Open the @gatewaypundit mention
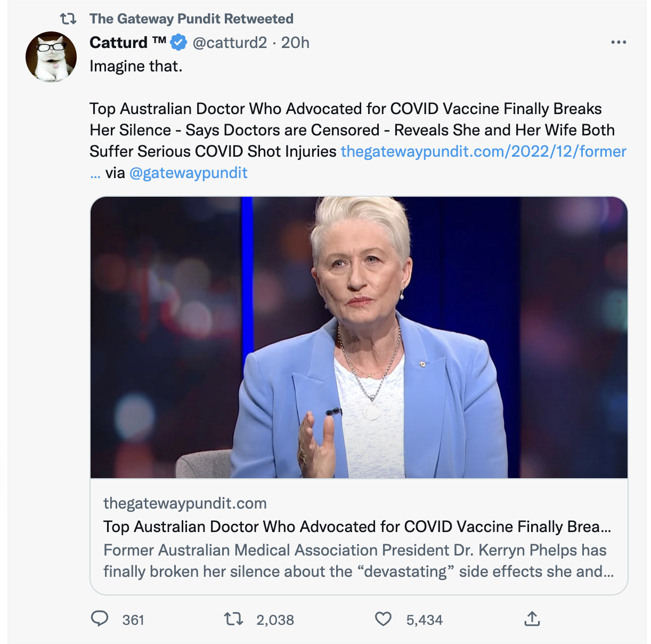 [188, 173]
